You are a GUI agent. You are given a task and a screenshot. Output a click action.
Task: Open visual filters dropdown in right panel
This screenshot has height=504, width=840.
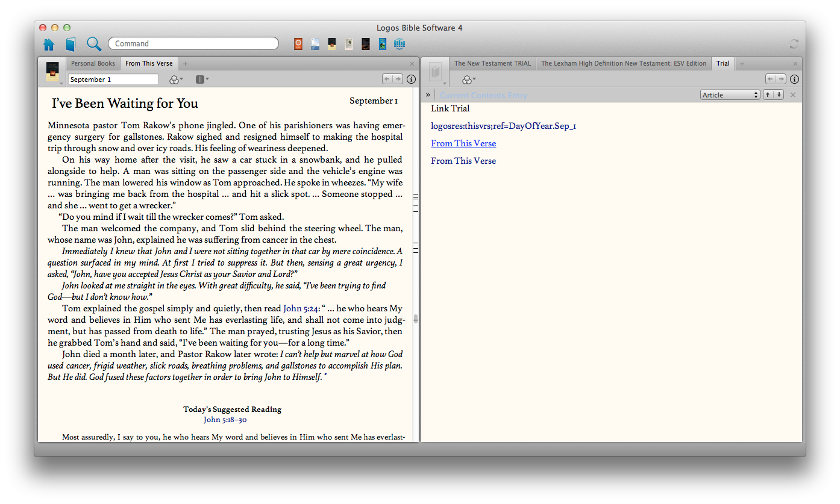pyautogui.click(x=468, y=79)
